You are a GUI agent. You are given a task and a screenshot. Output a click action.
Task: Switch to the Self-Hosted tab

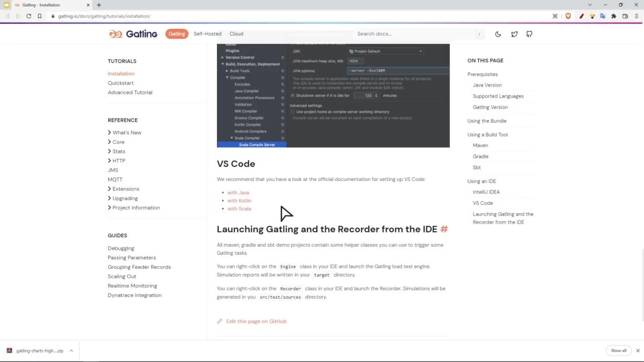tap(207, 34)
